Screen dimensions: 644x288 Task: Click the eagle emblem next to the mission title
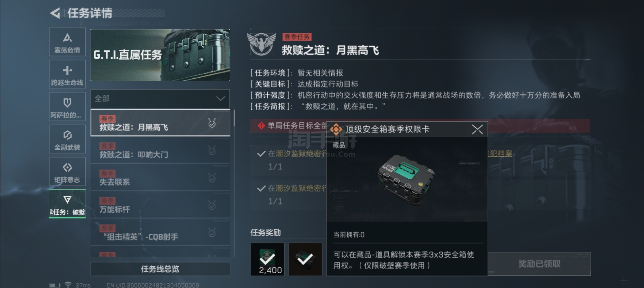(x=261, y=44)
